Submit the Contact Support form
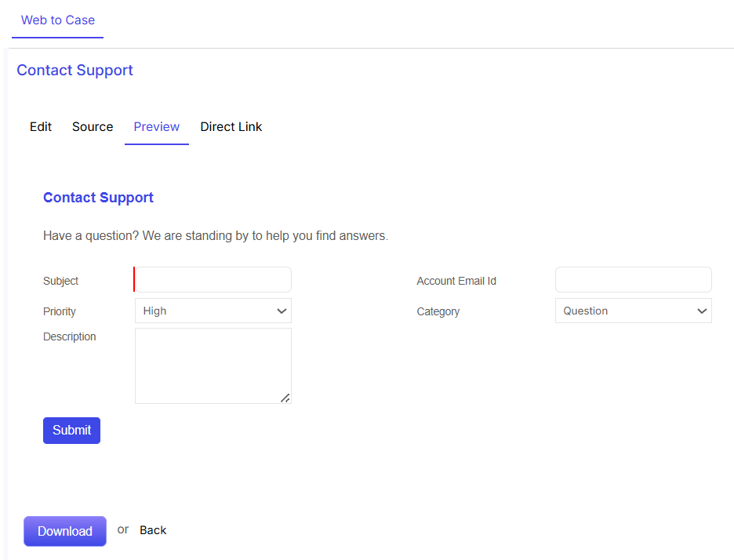 tap(71, 431)
